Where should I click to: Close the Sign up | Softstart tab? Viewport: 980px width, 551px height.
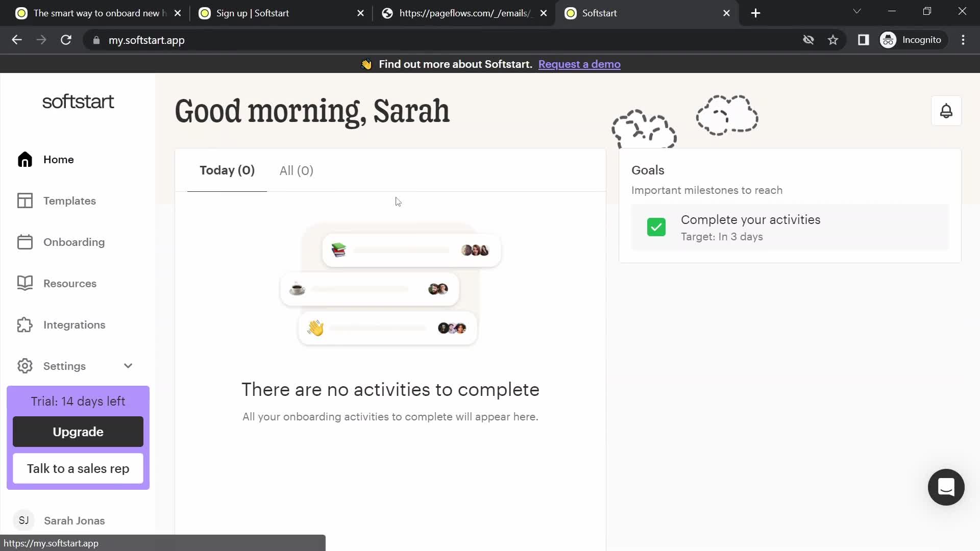[x=360, y=13]
